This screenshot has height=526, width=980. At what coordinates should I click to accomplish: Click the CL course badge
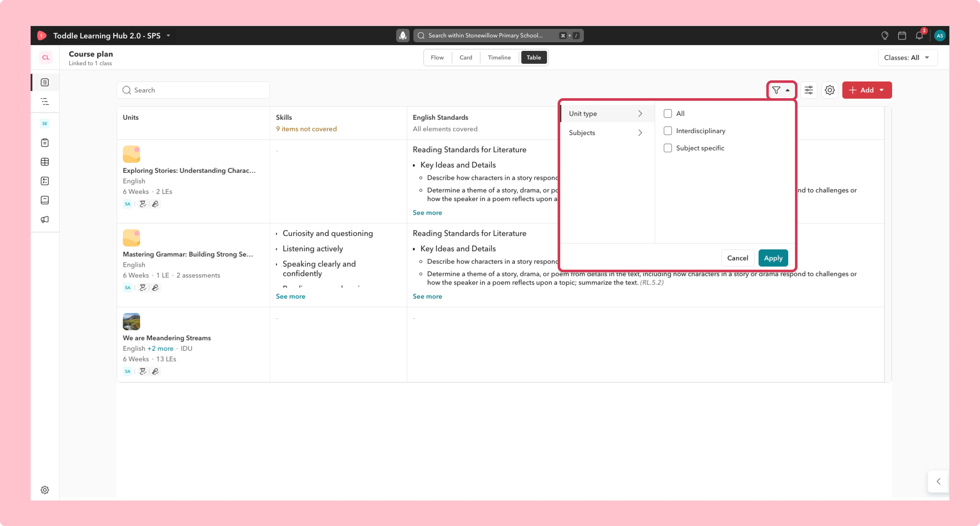pos(46,57)
